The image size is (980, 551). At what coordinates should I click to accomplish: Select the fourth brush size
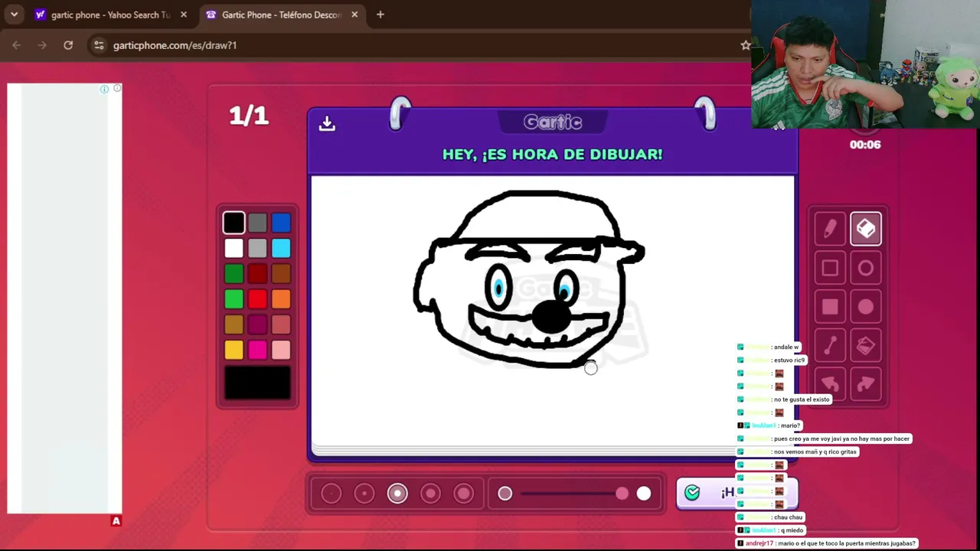click(x=430, y=494)
